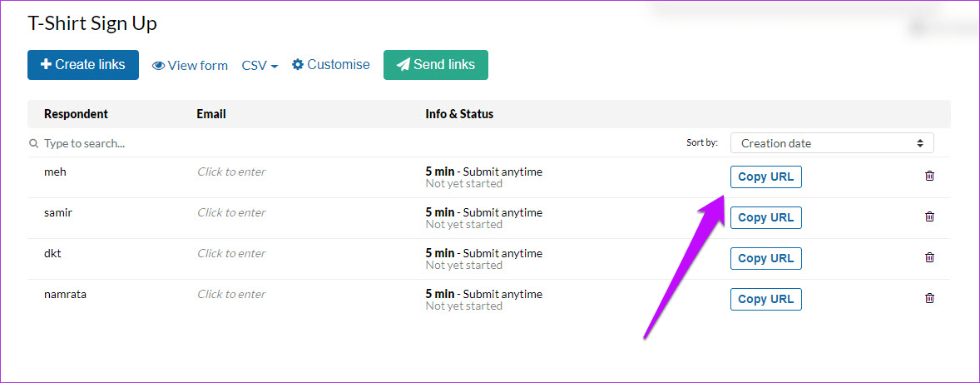Select the dkt respondent name
The width and height of the screenshot is (980, 383).
point(54,253)
